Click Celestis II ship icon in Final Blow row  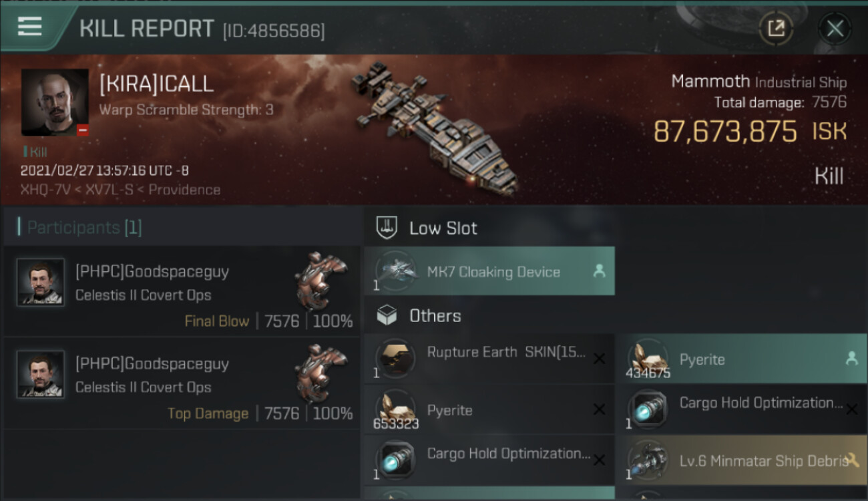coord(321,281)
